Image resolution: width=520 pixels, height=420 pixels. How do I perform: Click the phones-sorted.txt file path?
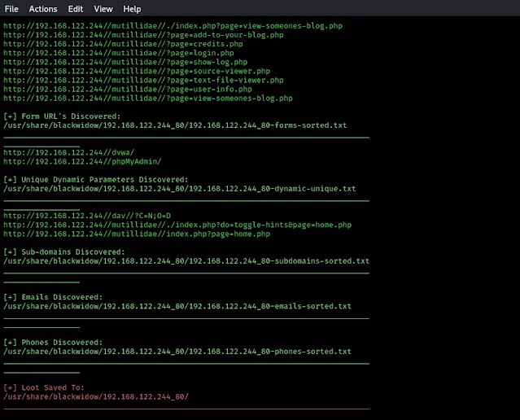tap(177, 352)
